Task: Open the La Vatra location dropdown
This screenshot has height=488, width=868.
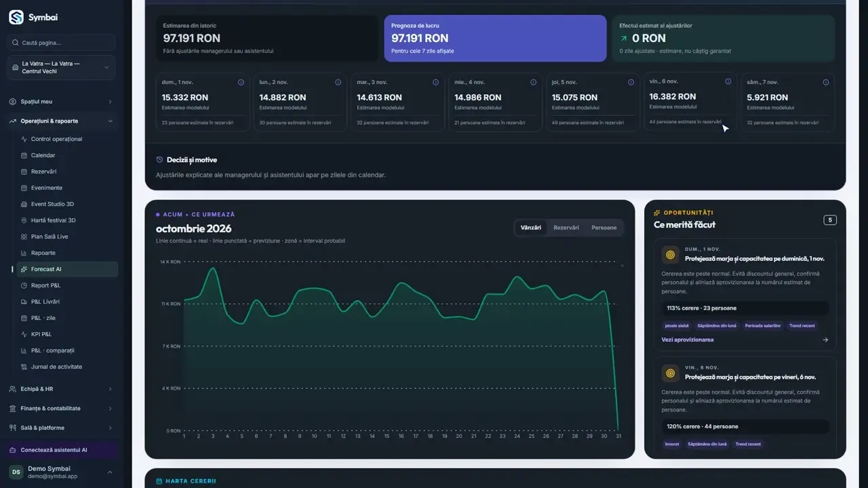Action: point(61,68)
